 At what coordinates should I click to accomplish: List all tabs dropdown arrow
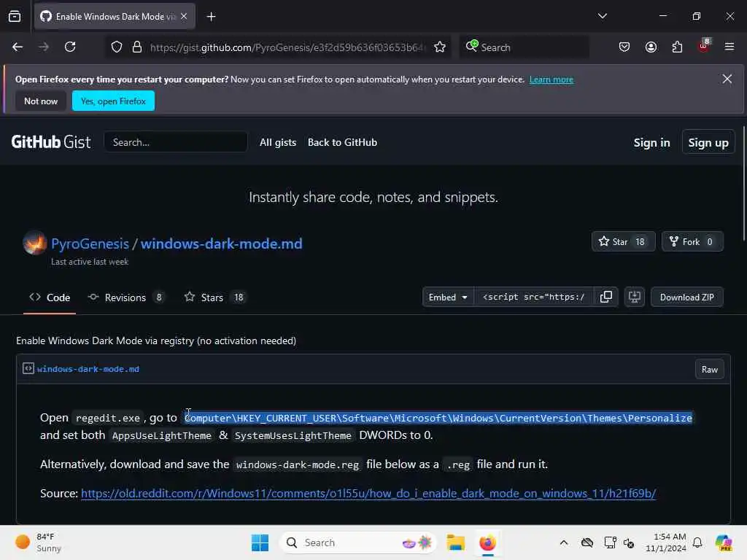tap(602, 16)
